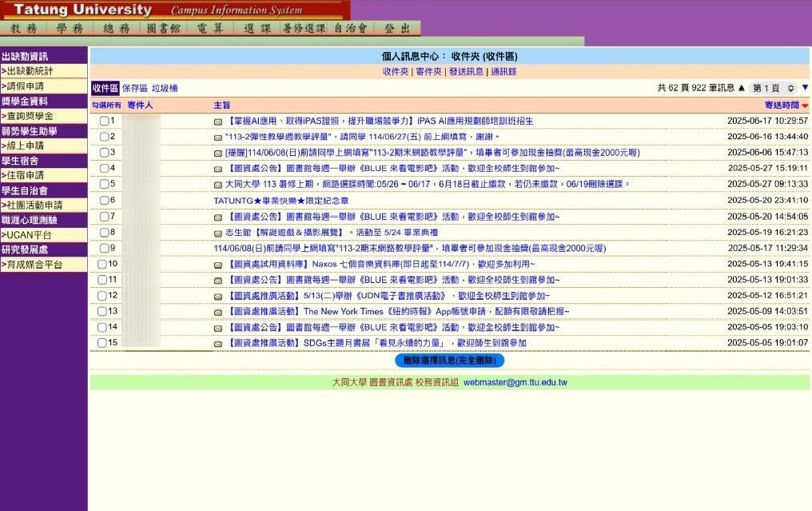812x511 pixels.
Task: Click the envelope icon on message row 1
Action: 218,122
